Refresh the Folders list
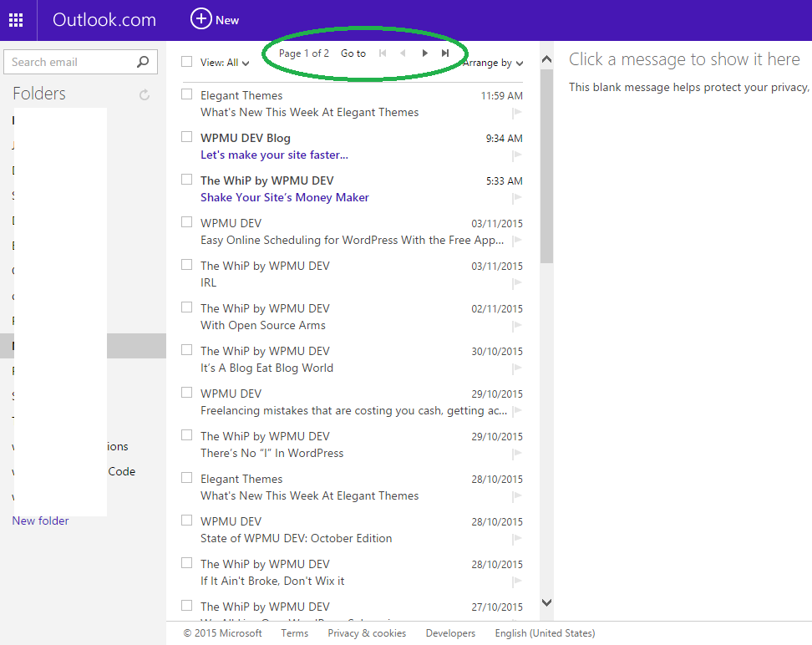This screenshot has width=812, height=645. pyautogui.click(x=145, y=94)
